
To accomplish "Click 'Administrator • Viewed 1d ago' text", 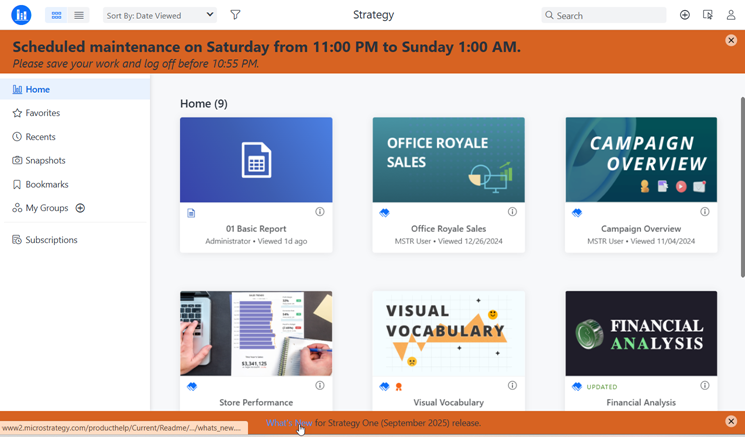I will pyautogui.click(x=256, y=241).
